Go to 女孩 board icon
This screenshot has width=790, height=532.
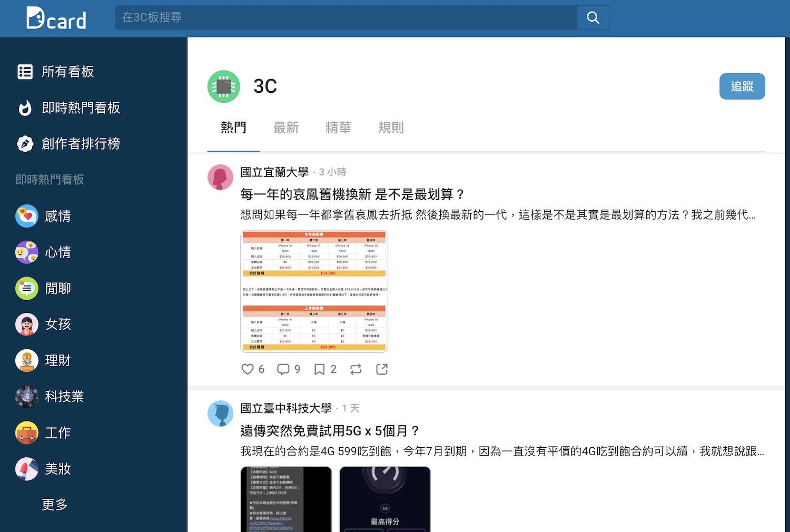click(27, 324)
